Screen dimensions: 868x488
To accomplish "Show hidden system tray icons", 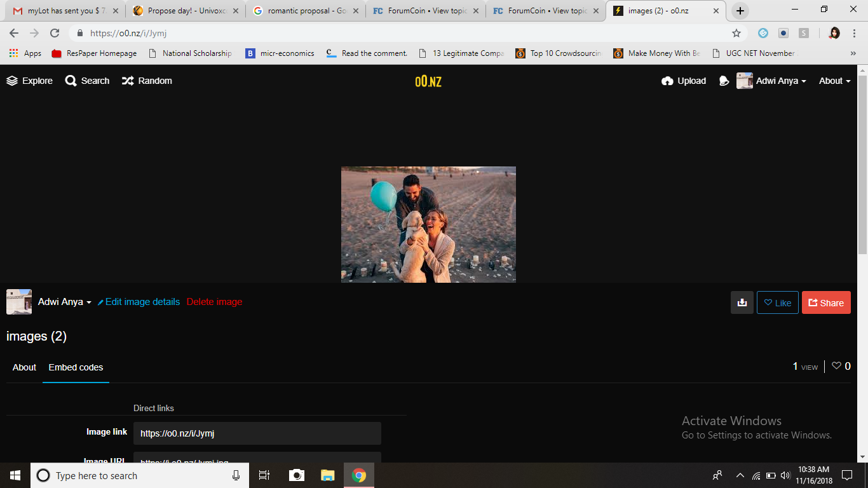I will [740, 475].
